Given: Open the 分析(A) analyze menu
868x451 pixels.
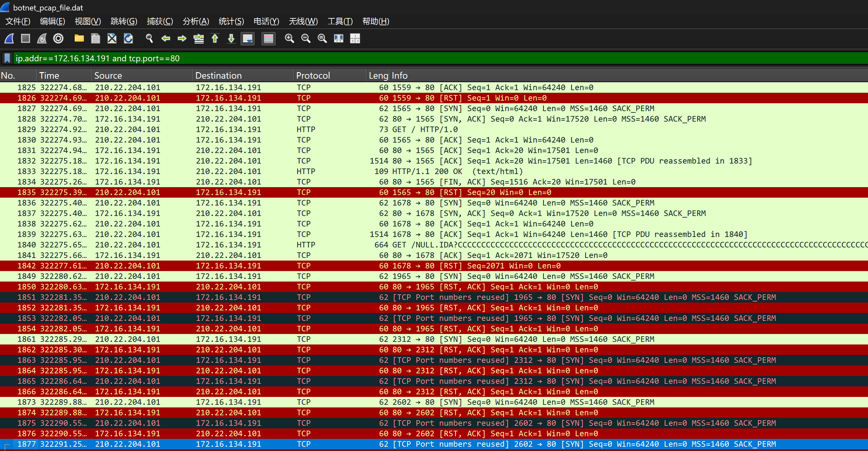Looking at the screenshot, I should coord(196,21).
